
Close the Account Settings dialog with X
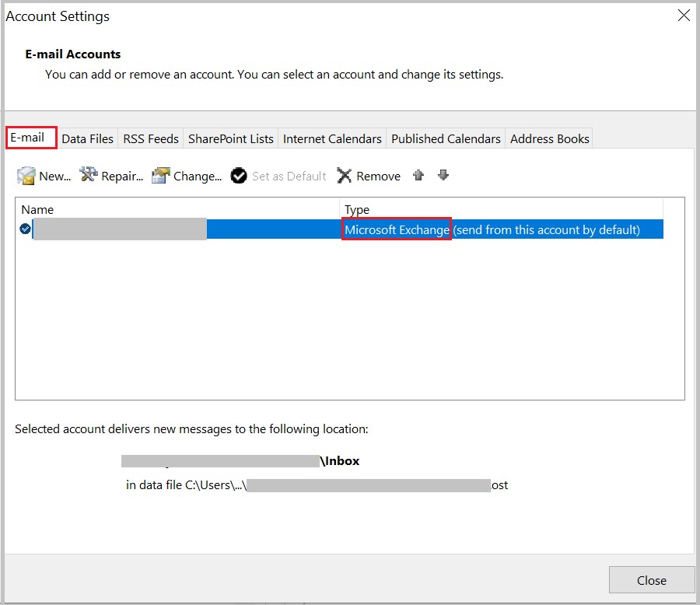click(684, 16)
